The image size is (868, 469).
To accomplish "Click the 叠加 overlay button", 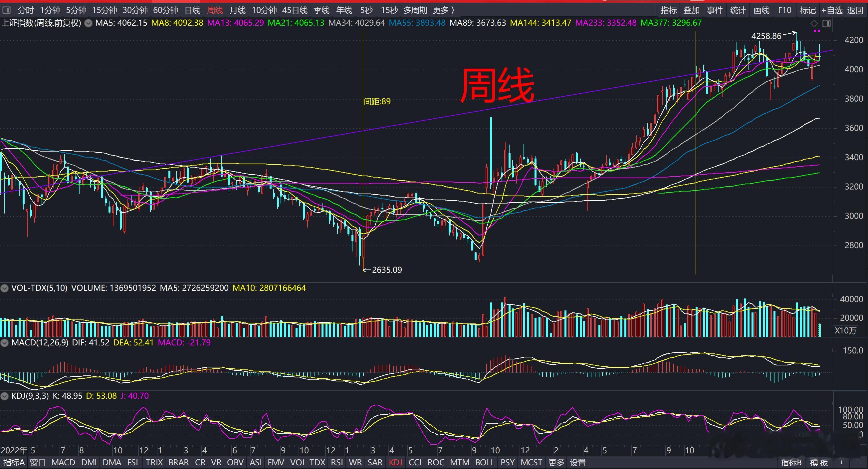I will click(691, 10).
